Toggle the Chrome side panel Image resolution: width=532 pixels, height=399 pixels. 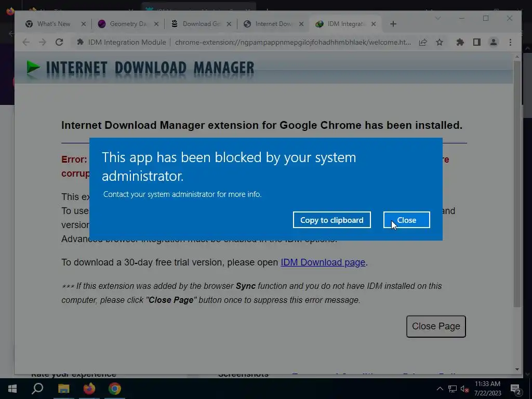coord(477,42)
